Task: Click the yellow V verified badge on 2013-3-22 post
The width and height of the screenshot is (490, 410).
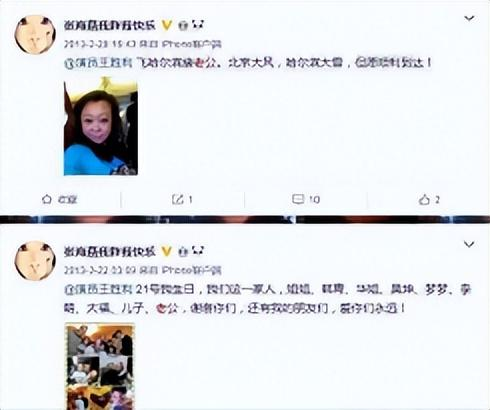Action: click(167, 252)
